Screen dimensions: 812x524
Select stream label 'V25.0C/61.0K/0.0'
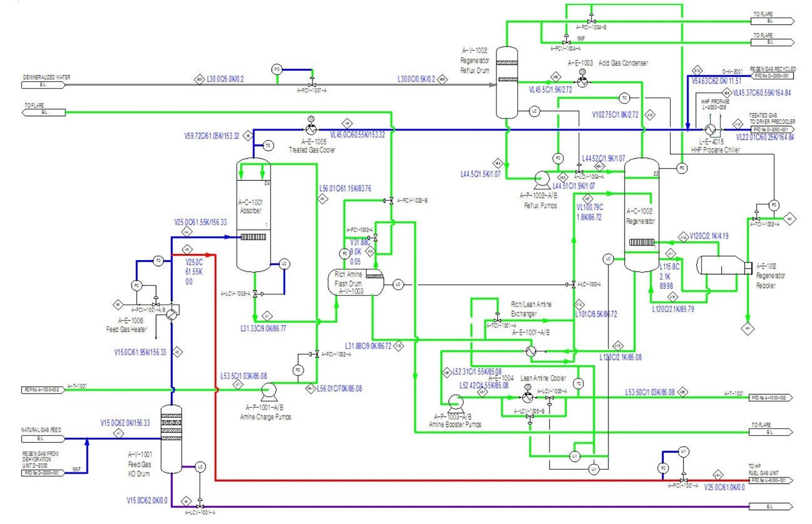point(725,487)
